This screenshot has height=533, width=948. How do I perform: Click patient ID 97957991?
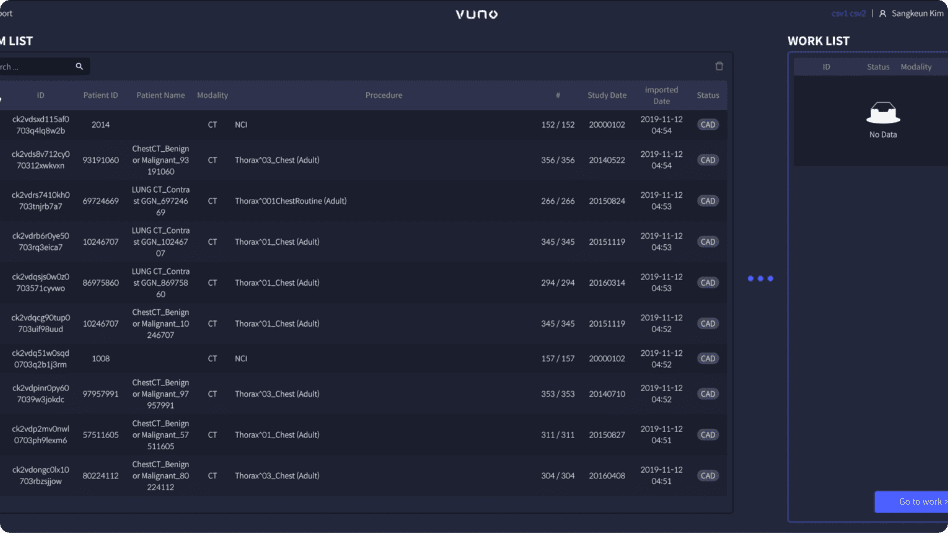[100, 394]
